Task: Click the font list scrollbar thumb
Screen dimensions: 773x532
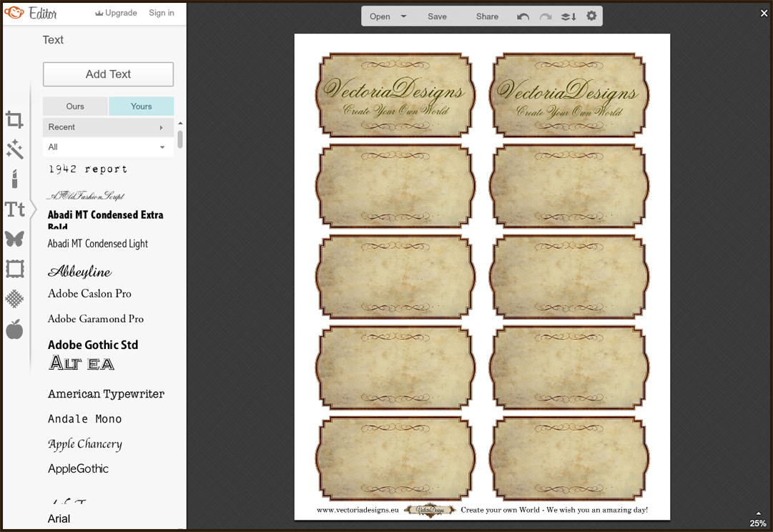Action: point(180,139)
